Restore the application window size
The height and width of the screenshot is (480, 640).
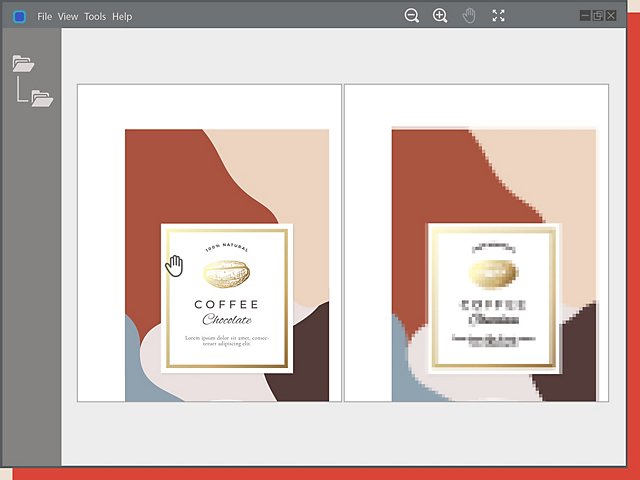click(598, 16)
